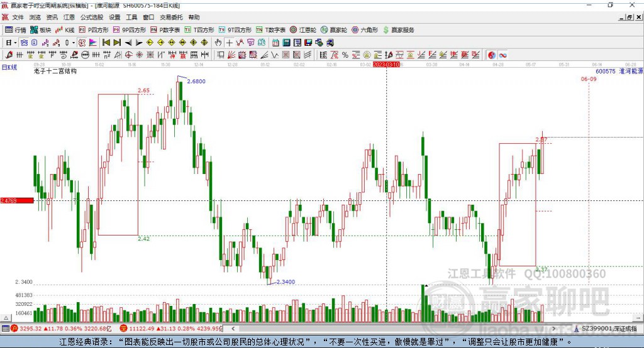Click the 06-09 date line label
The image size is (644, 348).
coord(589,79)
